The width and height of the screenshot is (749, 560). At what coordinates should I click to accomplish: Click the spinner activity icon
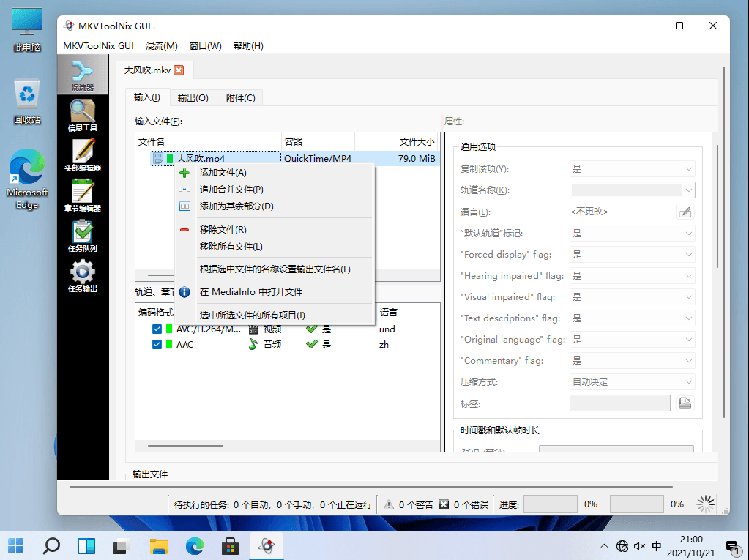pyautogui.click(x=706, y=504)
